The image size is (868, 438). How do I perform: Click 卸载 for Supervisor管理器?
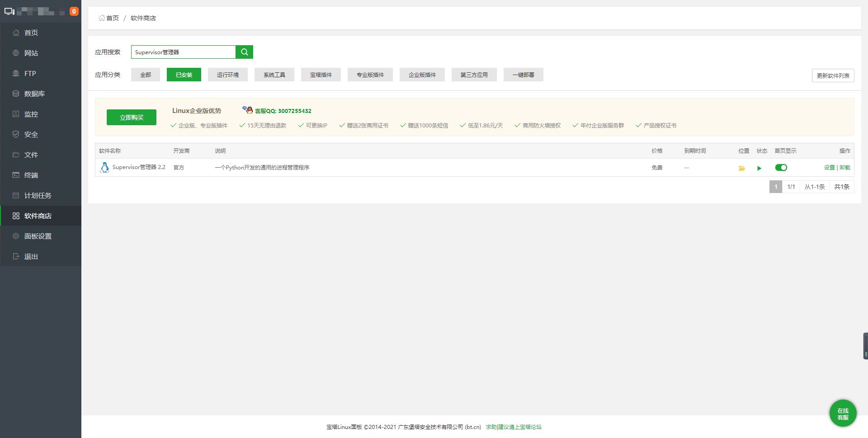point(845,167)
